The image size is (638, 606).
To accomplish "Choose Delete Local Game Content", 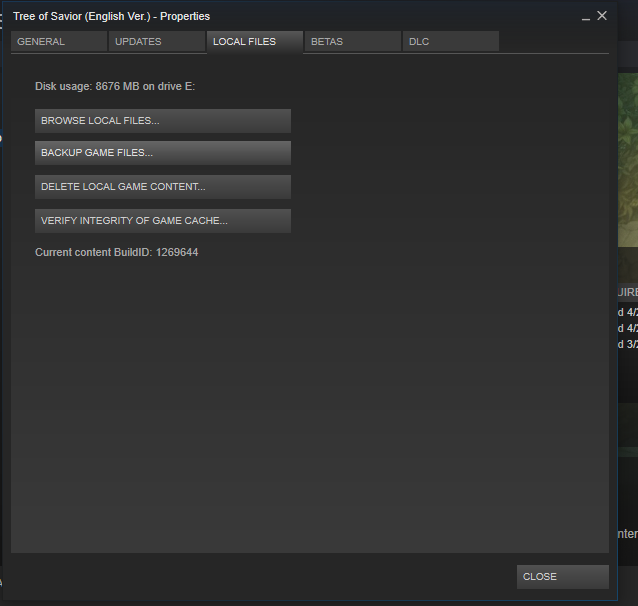I will click(x=162, y=187).
